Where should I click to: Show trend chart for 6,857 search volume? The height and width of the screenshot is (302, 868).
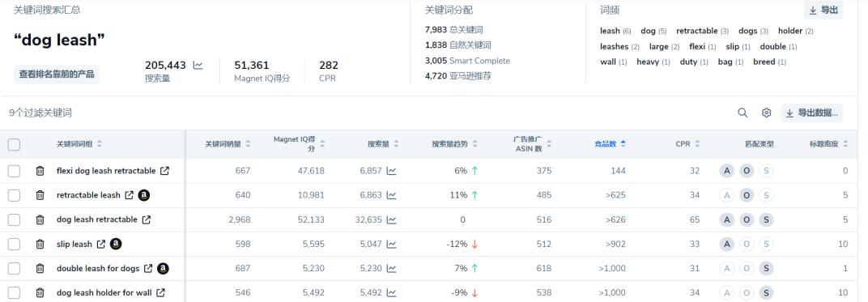tap(391, 171)
